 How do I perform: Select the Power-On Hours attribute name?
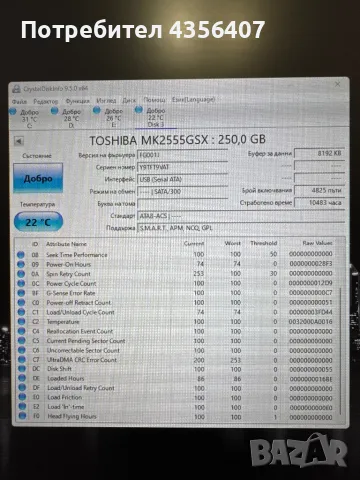point(69,264)
